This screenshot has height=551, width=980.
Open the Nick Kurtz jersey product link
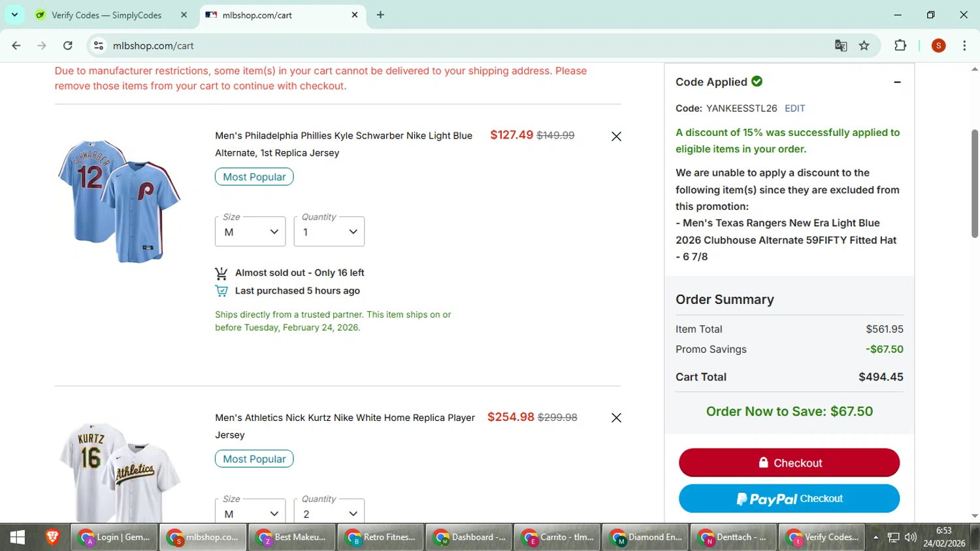[345, 426]
